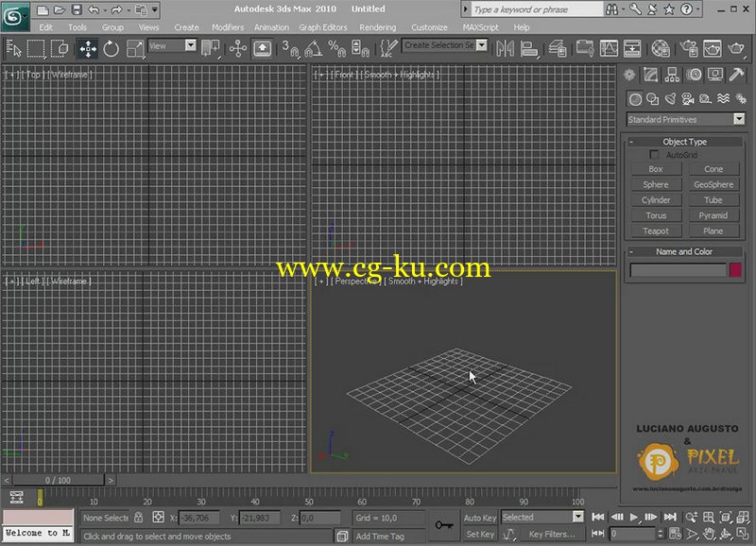The width and height of the screenshot is (756, 546).
Task: Select the Space Warps category icon
Action: (x=723, y=99)
